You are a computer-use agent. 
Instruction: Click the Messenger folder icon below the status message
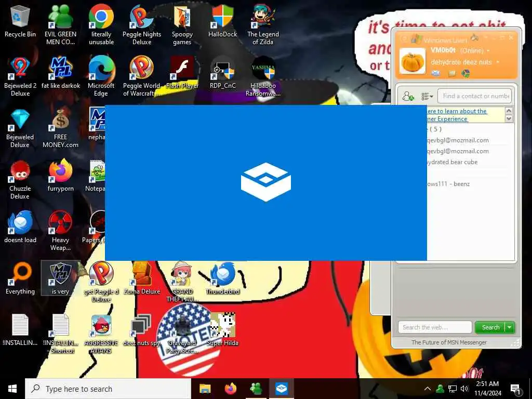pos(452,73)
